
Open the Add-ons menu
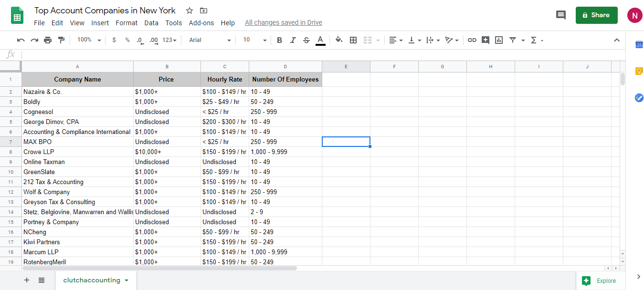pyautogui.click(x=201, y=23)
